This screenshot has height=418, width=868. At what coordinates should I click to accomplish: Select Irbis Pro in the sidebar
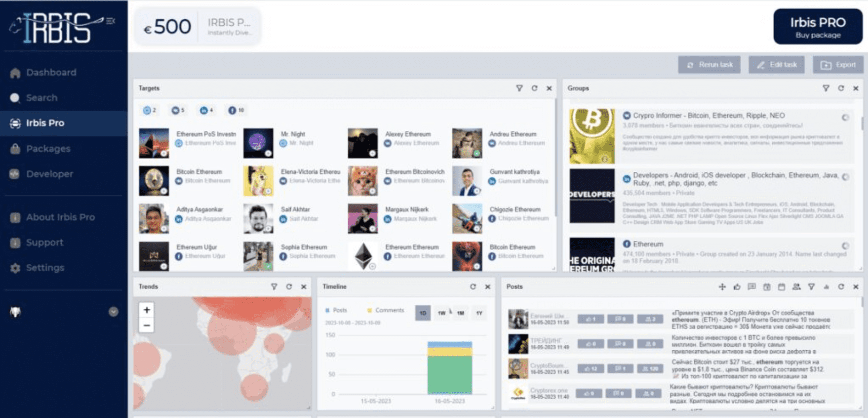(64, 123)
